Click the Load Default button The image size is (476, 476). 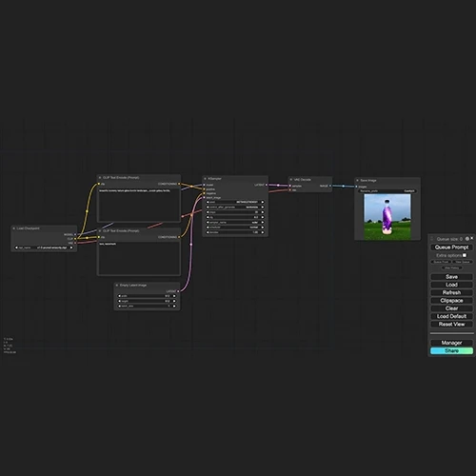click(x=451, y=316)
